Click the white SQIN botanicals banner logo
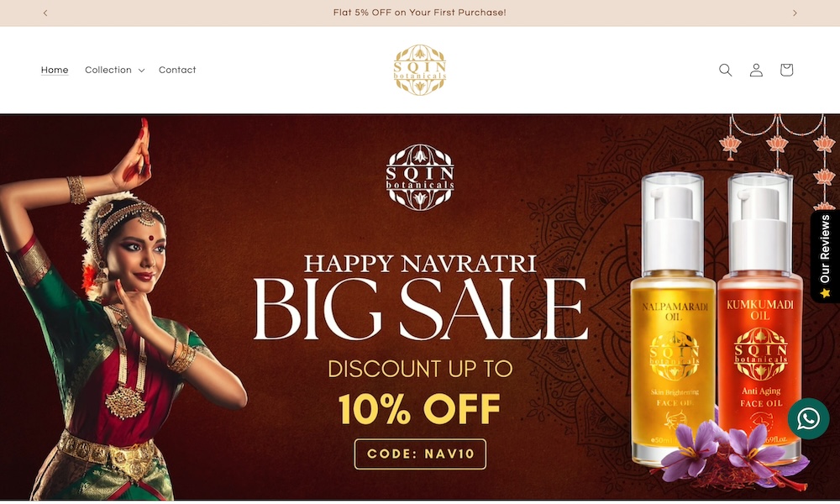840x504 pixels. coord(420,177)
